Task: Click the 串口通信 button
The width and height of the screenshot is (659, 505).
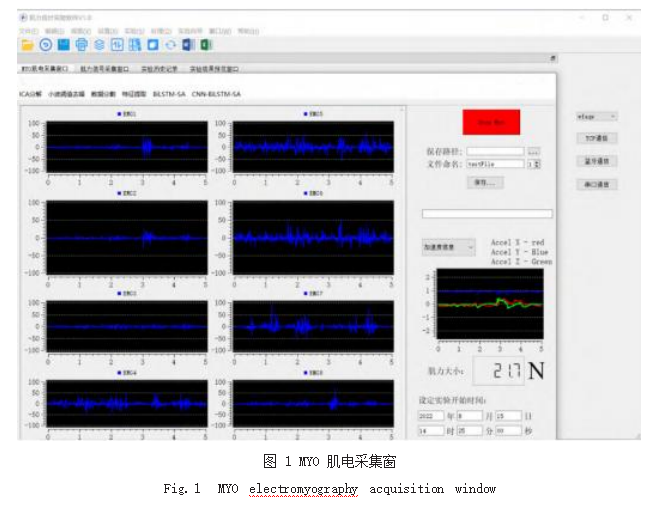Action: point(597,184)
